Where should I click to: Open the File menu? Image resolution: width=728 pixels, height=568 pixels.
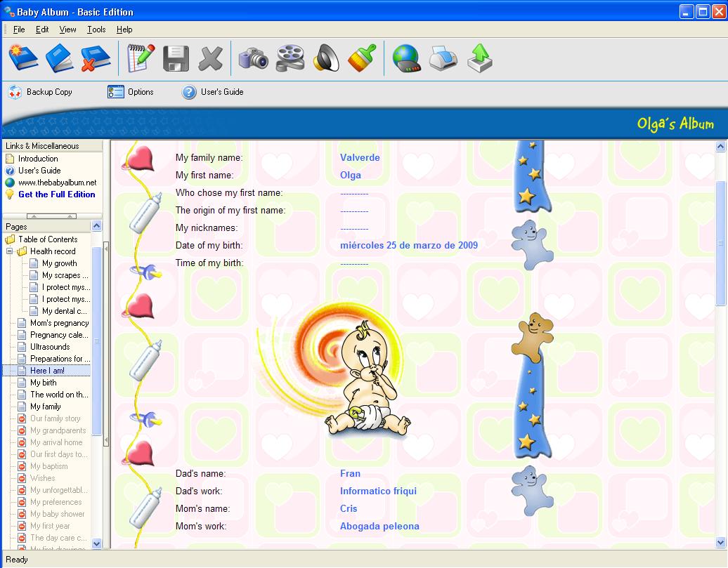point(19,29)
